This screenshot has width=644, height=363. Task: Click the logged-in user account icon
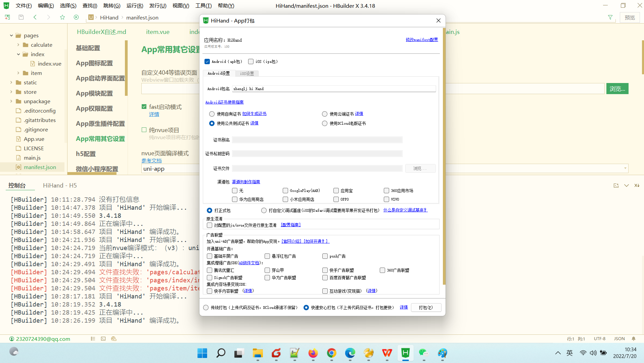click(12, 339)
